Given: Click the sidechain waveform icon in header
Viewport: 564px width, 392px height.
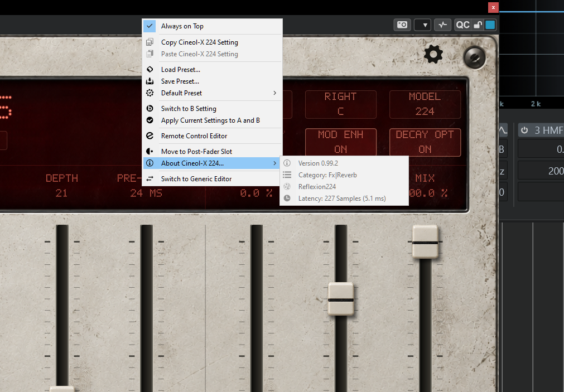Looking at the screenshot, I should (x=443, y=25).
